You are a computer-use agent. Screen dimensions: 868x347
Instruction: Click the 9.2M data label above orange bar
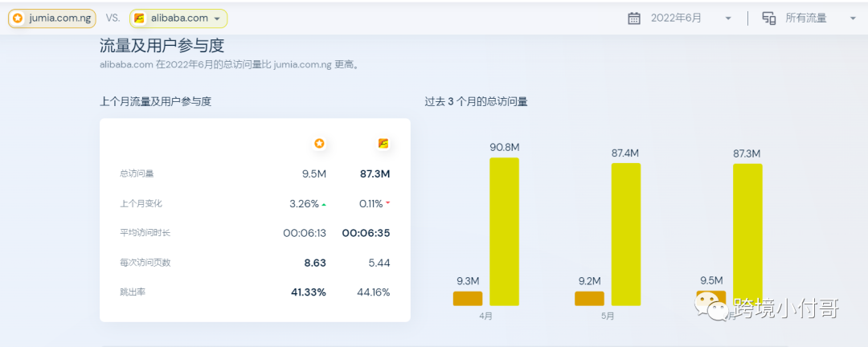(x=589, y=281)
